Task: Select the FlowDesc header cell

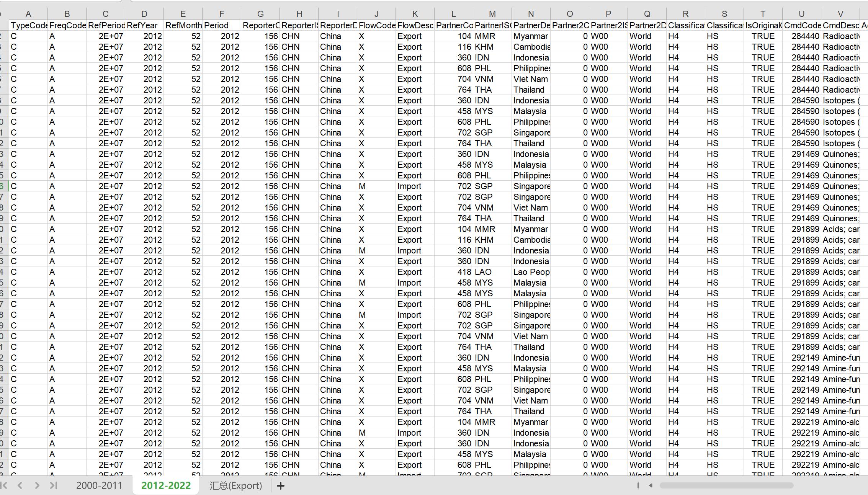Action: (415, 25)
